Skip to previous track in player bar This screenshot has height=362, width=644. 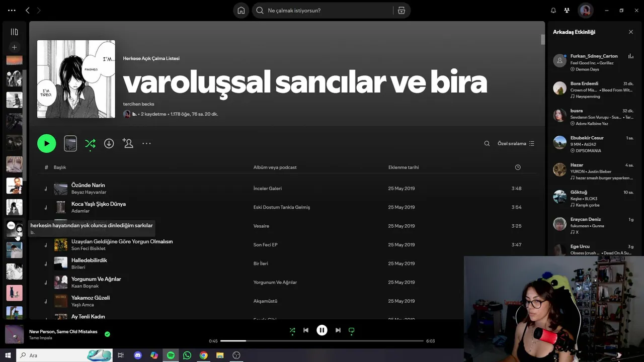point(306,330)
